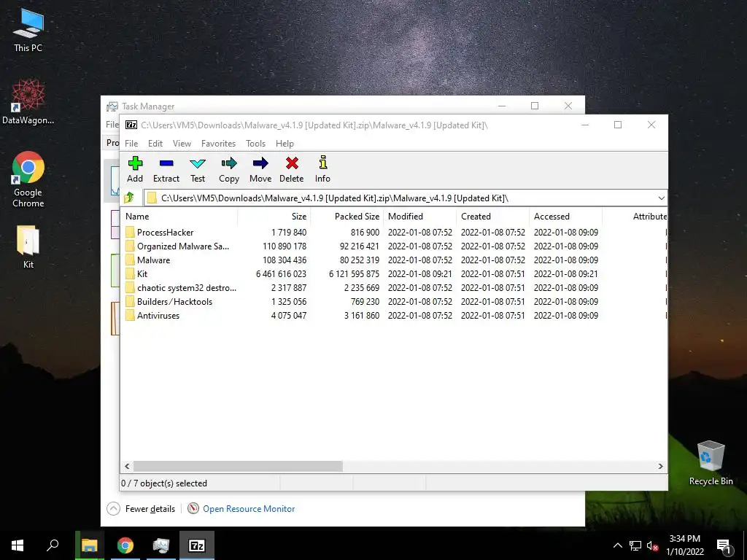The width and height of the screenshot is (747, 560).
Task: Select This PC desktop icon
Action: (28, 29)
